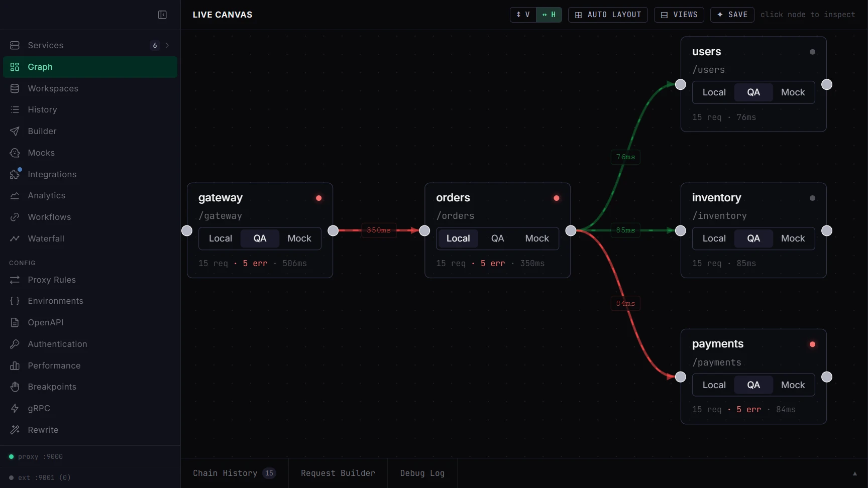Expand the Services chevron
This screenshot has width=868, height=488.
pyautogui.click(x=167, y=45)
